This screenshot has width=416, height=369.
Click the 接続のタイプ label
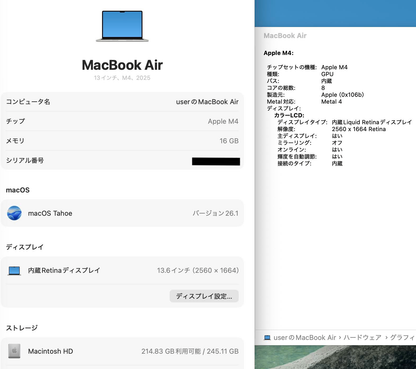tap(294, 163)
